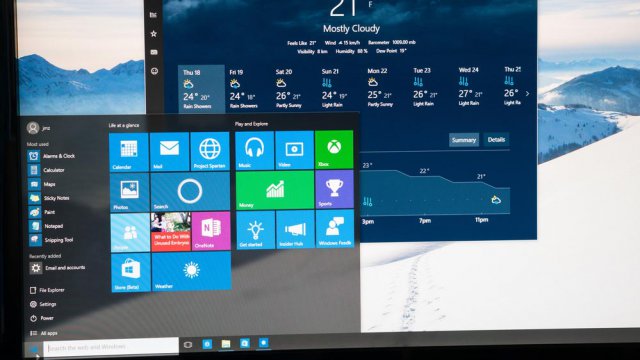Click the Start button on taskbar
The image size is (640, 360).
coord(34,349)
